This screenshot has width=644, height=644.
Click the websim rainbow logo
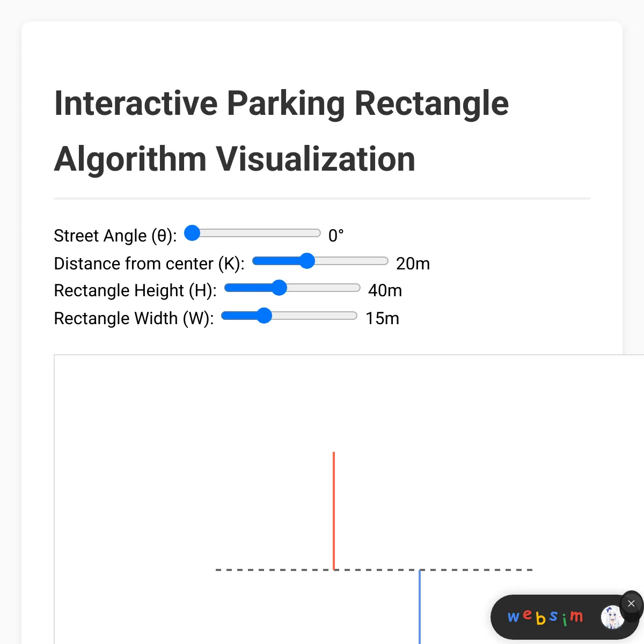545,617
